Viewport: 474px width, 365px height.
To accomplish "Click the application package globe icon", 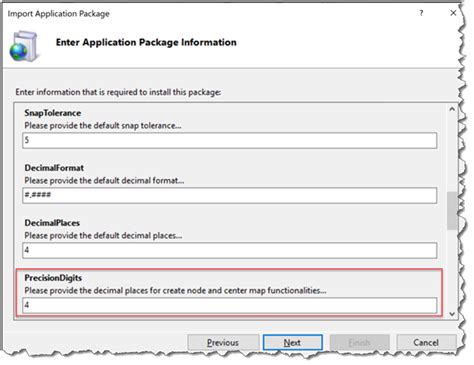I will click(23, 46).
